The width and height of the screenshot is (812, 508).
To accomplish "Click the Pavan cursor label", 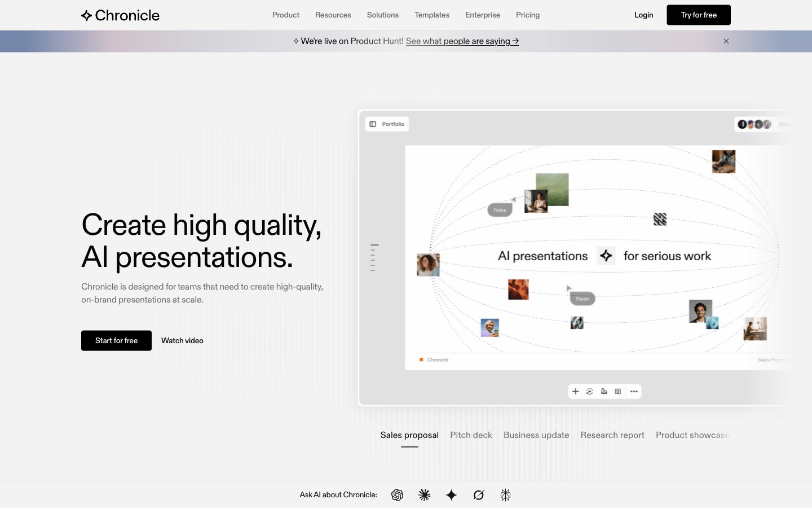I will click(x=582, y=299).
